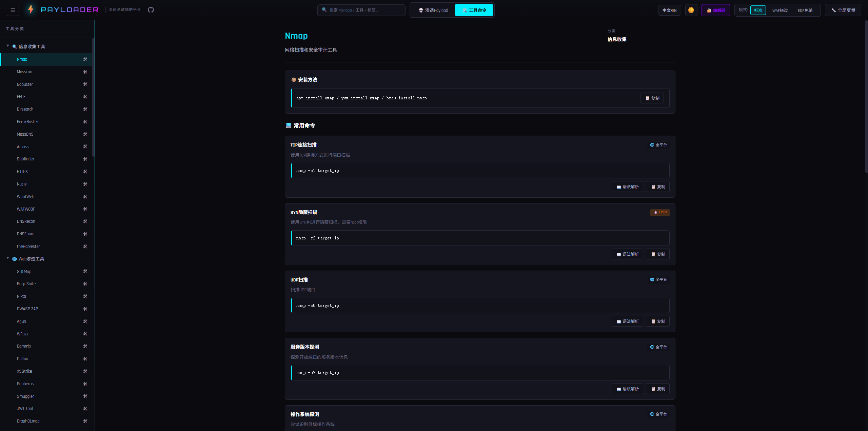Switch to 工具命令 tab

pos(474,10)
